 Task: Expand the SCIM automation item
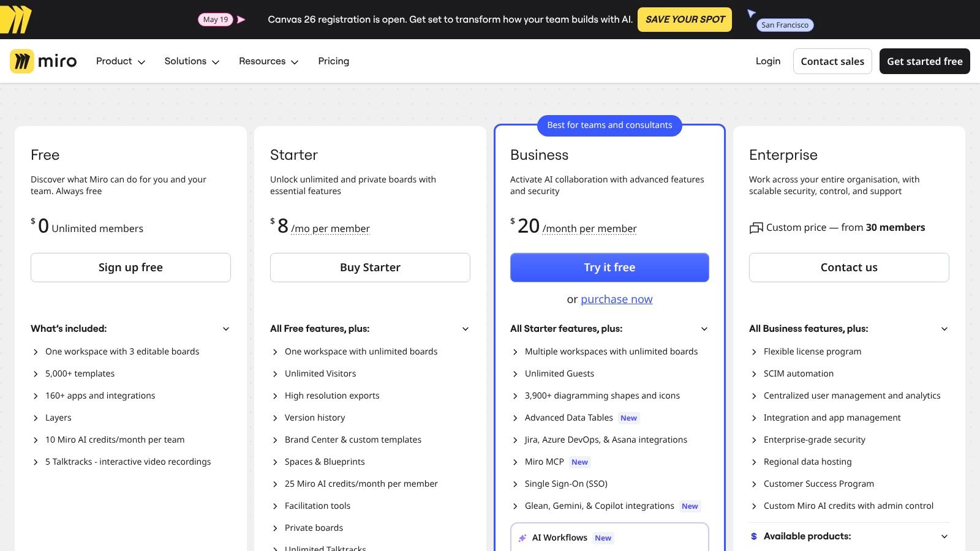792,373
